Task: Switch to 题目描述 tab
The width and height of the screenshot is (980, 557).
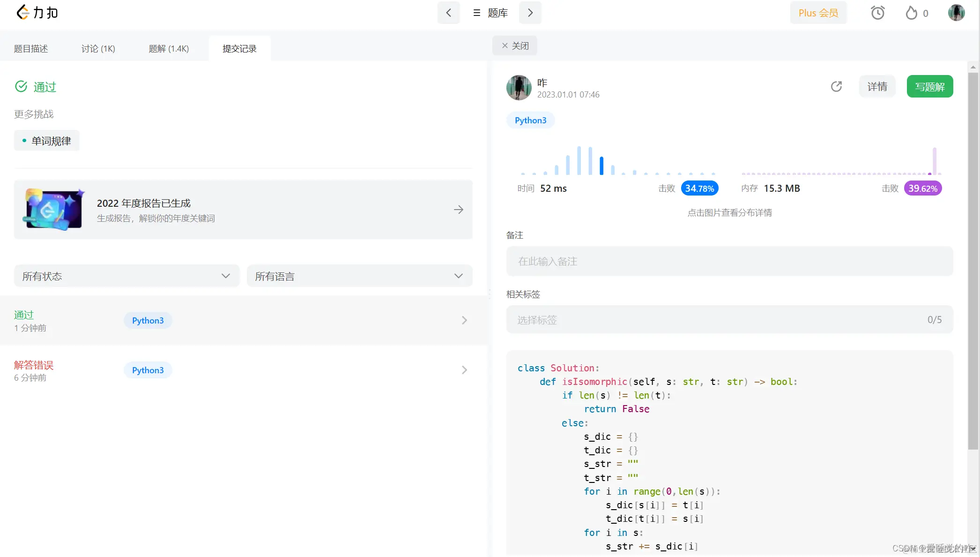Action: pos(31,49)
